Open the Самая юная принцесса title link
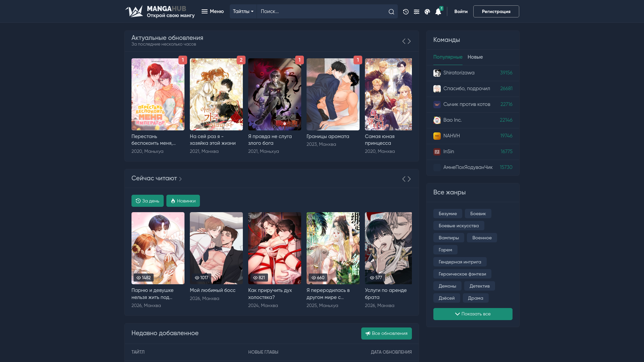 (380, 140)
